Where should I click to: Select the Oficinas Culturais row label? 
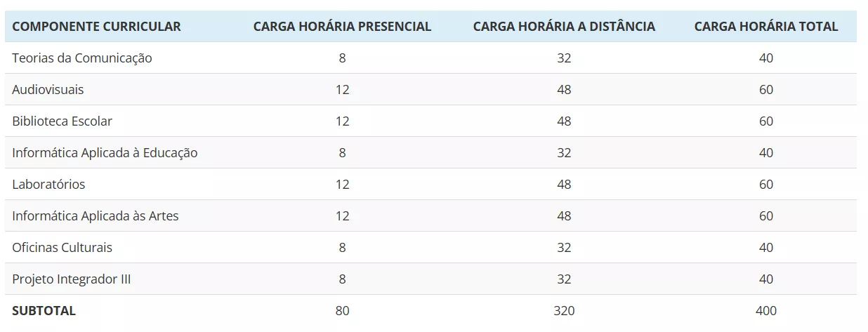[x=62, y=248]
